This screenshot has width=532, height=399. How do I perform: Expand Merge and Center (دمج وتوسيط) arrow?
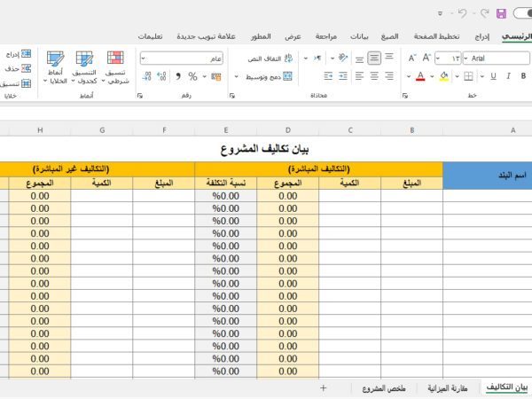(237, 76)
